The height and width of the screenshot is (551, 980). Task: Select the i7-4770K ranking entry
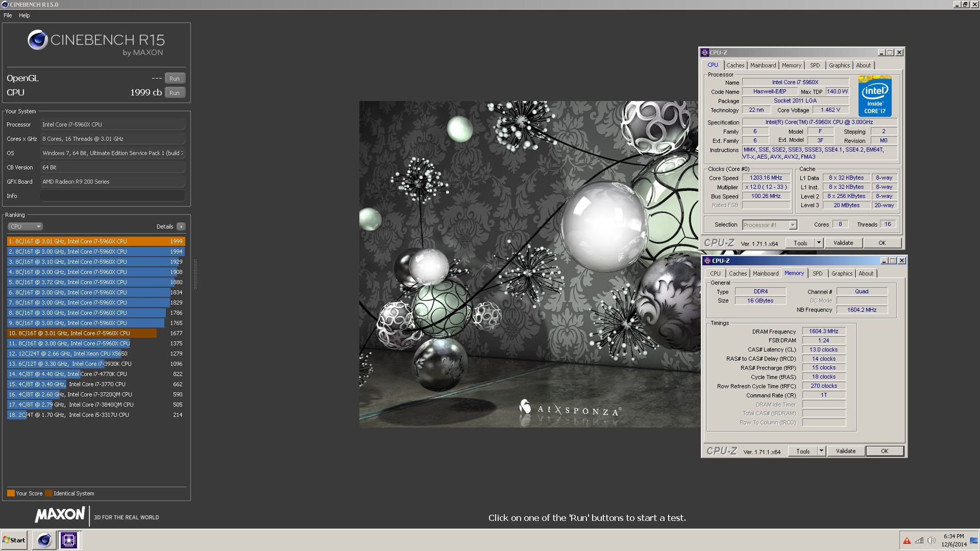96,374
